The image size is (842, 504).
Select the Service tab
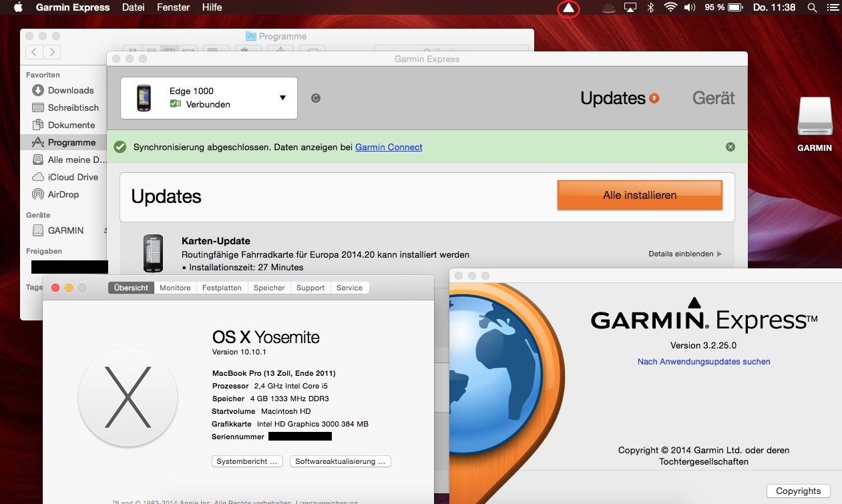coord(349,288)
